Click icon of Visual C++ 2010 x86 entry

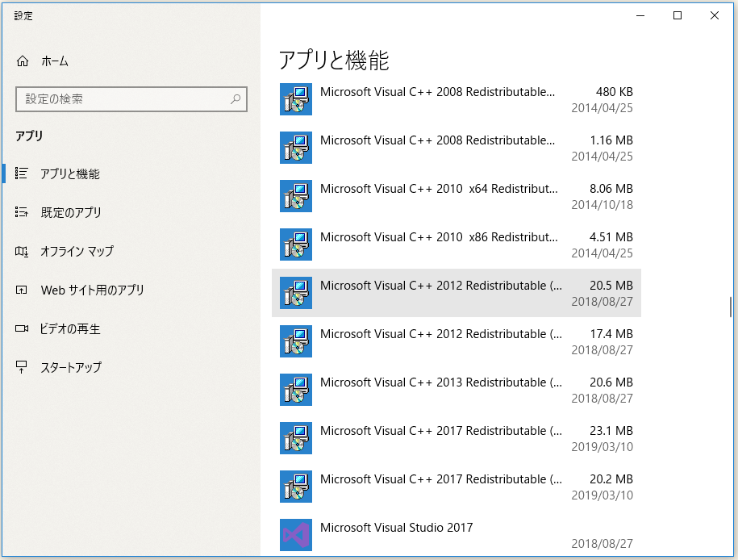[295, 244]
